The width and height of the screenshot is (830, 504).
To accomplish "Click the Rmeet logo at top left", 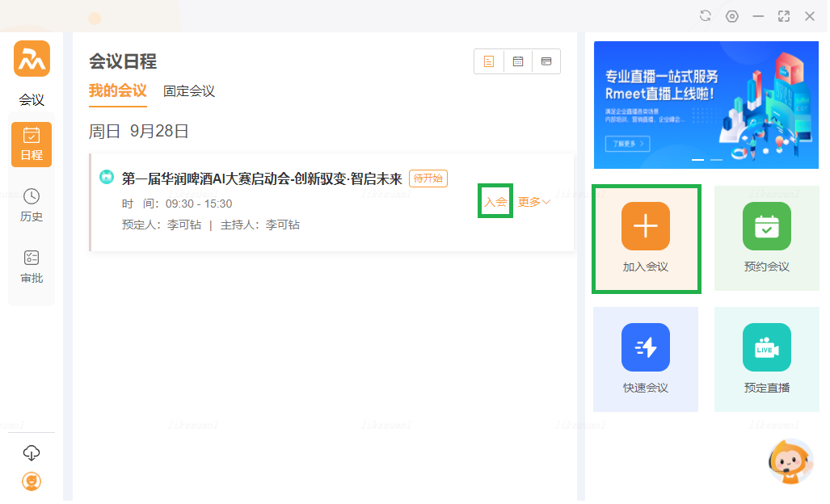I will pyautogui.click(x=32, y=59).
